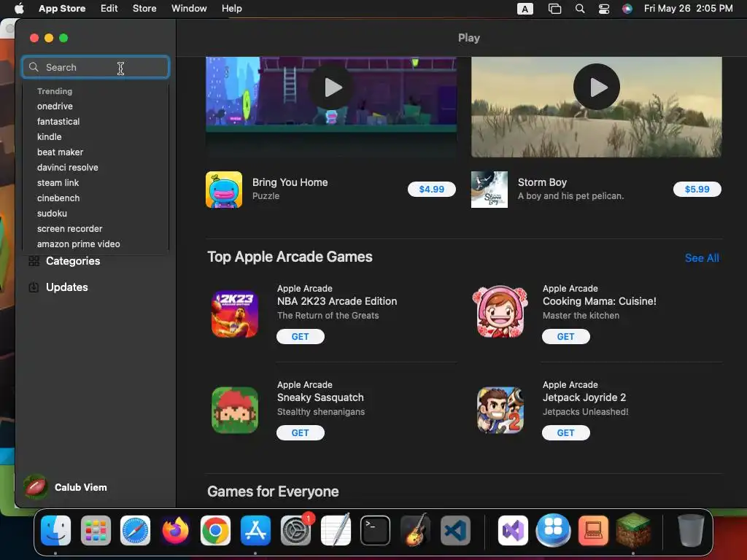This screenshot has width=747, height=560.
Task: Click See All for Top Apple Arcade Games
Action: pyautogui.click(x=702, y=258)
